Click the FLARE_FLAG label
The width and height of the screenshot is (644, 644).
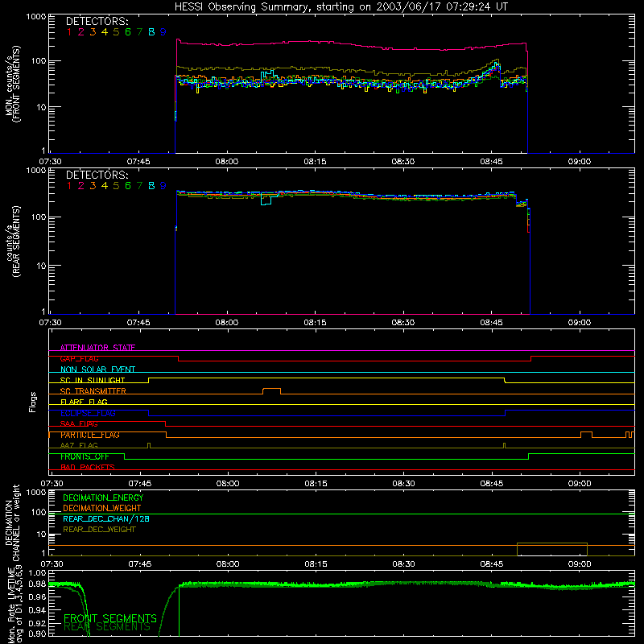click(x=84, y=402)
